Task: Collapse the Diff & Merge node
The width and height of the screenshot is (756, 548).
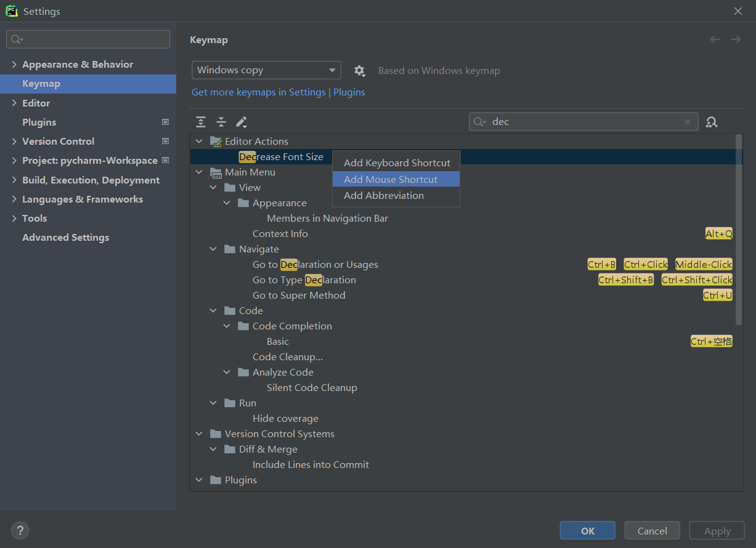Action: [x=213, y=449]
